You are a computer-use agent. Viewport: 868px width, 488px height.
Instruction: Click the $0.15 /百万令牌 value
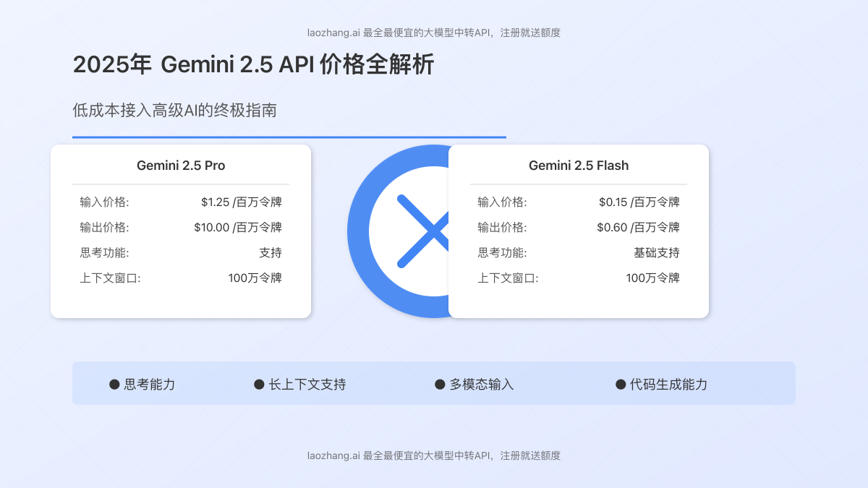click(x=639, y=202)
